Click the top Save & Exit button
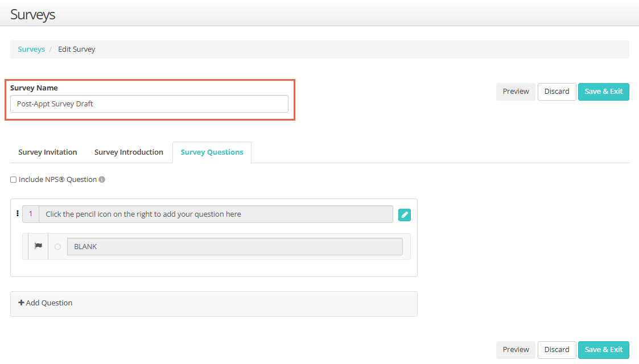Viewport: 639px width, 364px height. tap(604, 92)
